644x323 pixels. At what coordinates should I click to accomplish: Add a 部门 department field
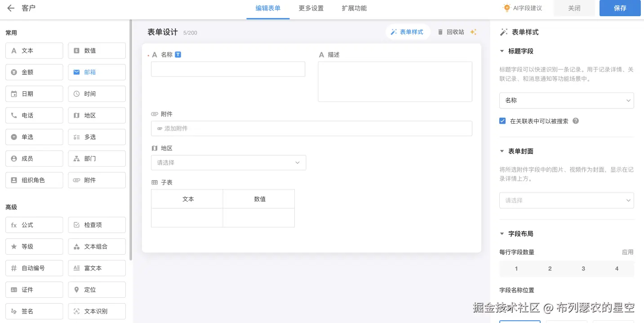pyautogui.click(x=97, y=159)
